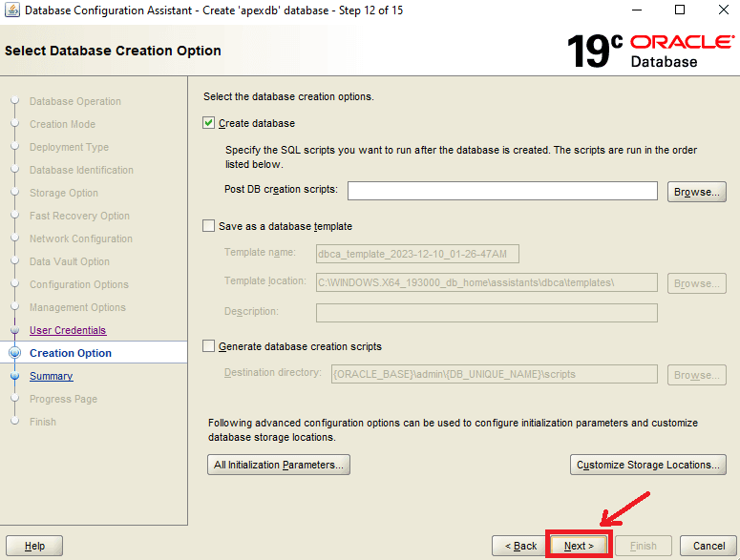
Task: Open All Initialization Parameters dialog
Action: [x=279, y=465]
